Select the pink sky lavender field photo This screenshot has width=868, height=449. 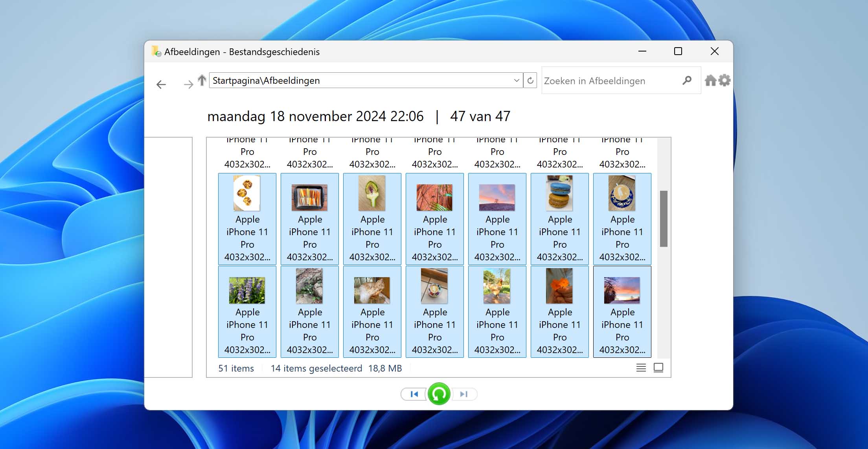497,197
